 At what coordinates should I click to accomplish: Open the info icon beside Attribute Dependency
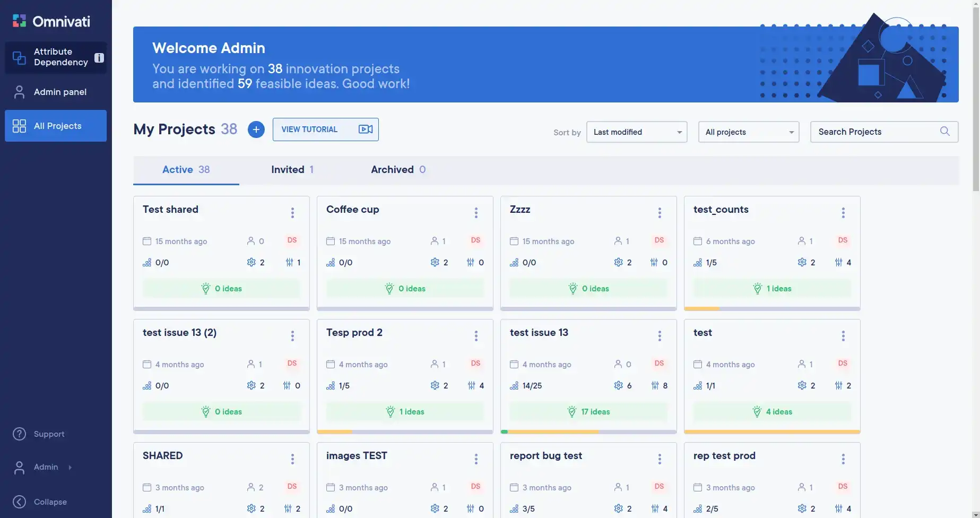click(x=99, y=58)
